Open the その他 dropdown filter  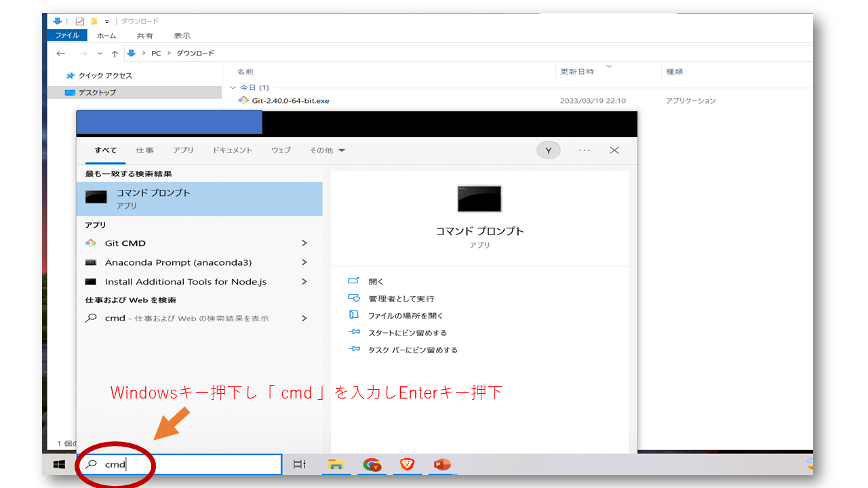click(x=327, y=150)
